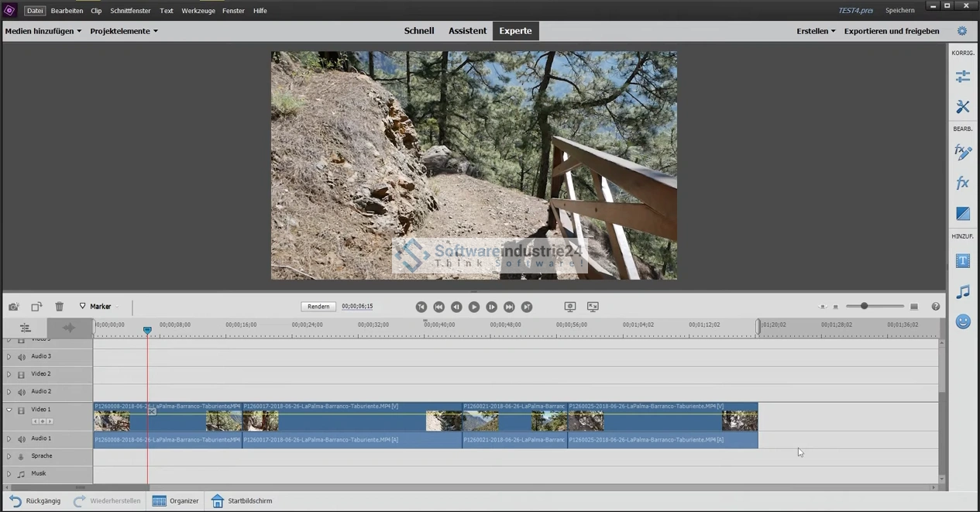980x512 pixels.
Task: Mute the Audio 1 track speaker
Action: pos(22,439)
